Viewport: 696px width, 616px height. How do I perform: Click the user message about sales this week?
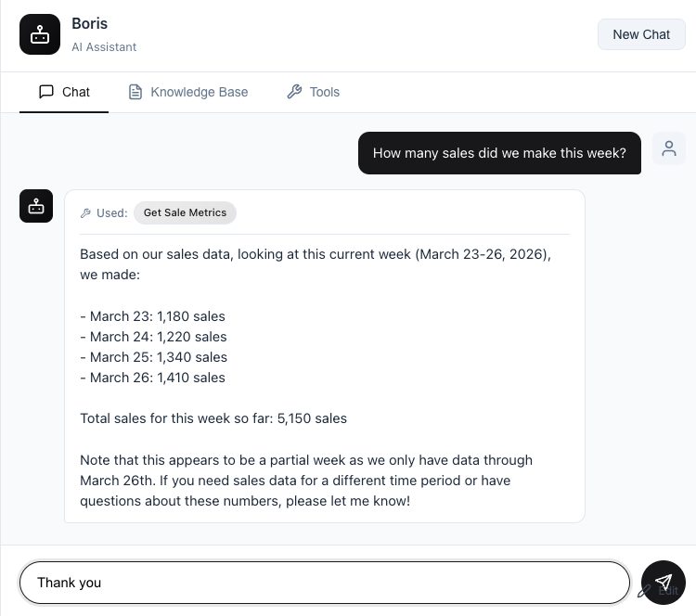[x=499, y=153]
